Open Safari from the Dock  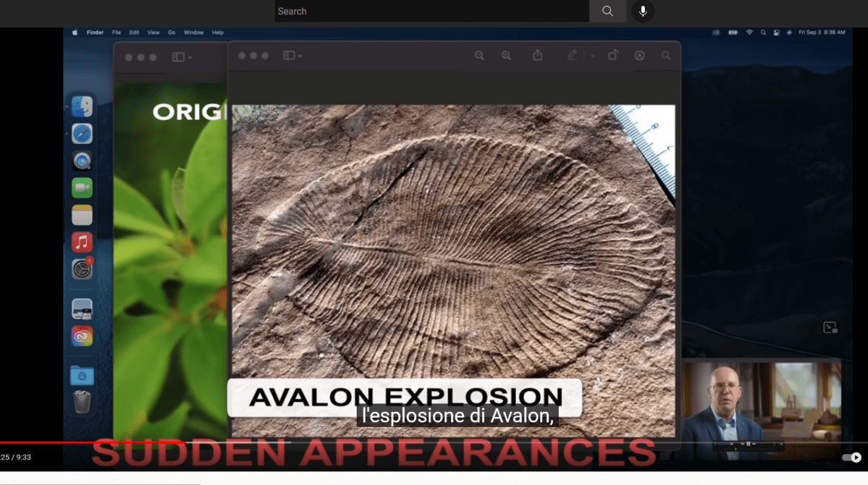coord(82,133)
